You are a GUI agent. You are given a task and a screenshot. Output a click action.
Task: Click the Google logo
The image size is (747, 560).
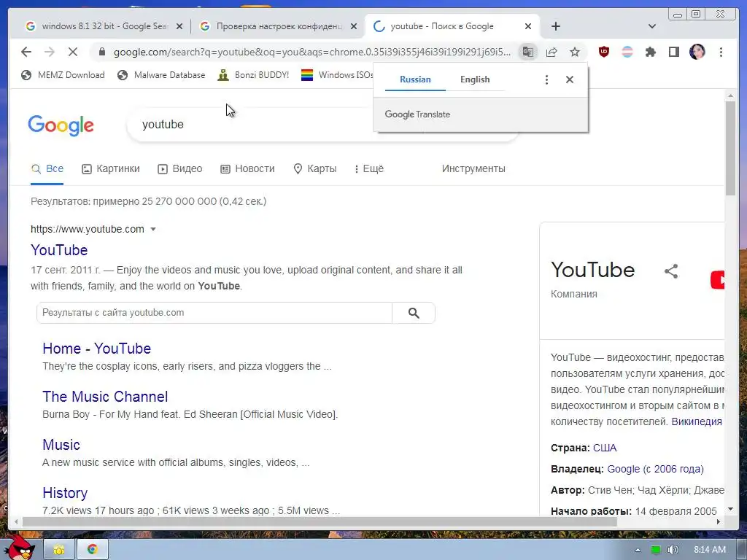point(61,125)
